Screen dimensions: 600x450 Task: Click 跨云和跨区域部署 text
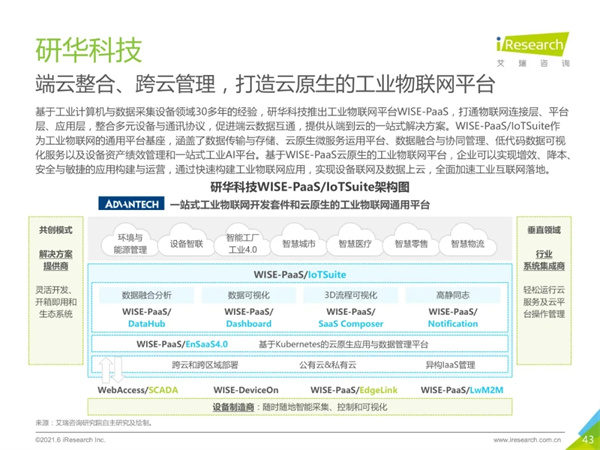point(205,365)
